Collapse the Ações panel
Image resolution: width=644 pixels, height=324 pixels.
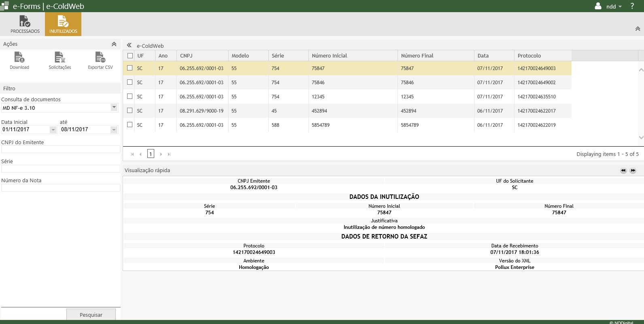[x=114, y=44]
